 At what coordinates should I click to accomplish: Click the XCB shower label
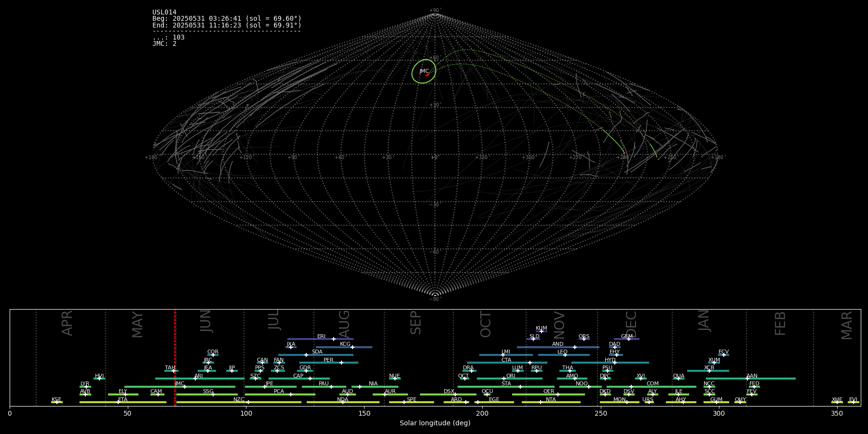pyautogui.click(x=709, y=368)
